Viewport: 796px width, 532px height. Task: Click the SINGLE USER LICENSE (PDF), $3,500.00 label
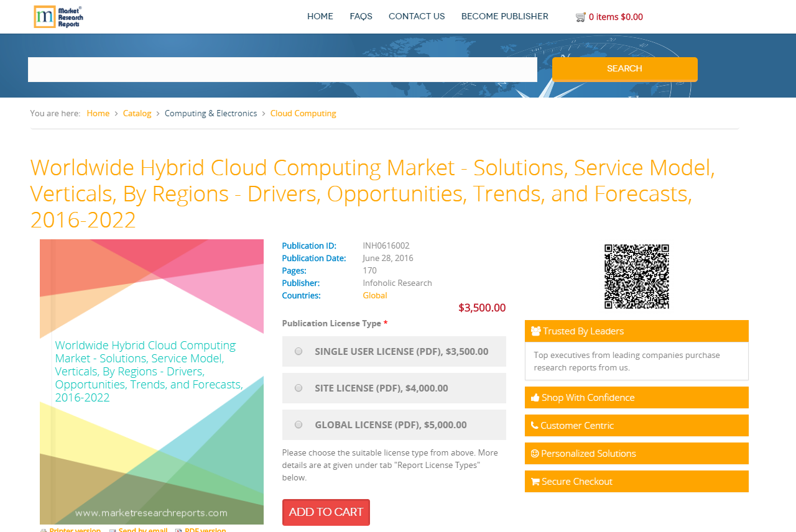pyautogui.click(x=402, y=351)
